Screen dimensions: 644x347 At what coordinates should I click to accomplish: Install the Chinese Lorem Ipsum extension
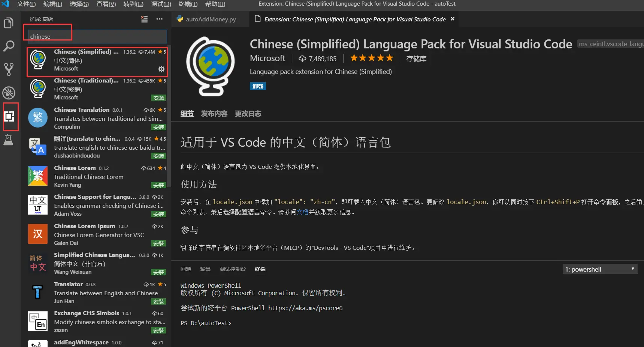pyautogui.click(x=159, y=243)
